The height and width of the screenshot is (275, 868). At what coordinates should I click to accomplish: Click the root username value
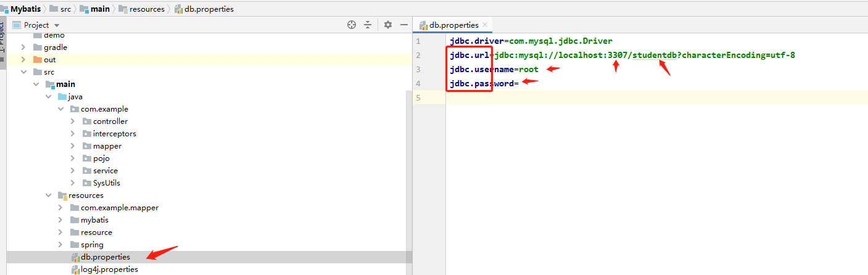point(528,69)
